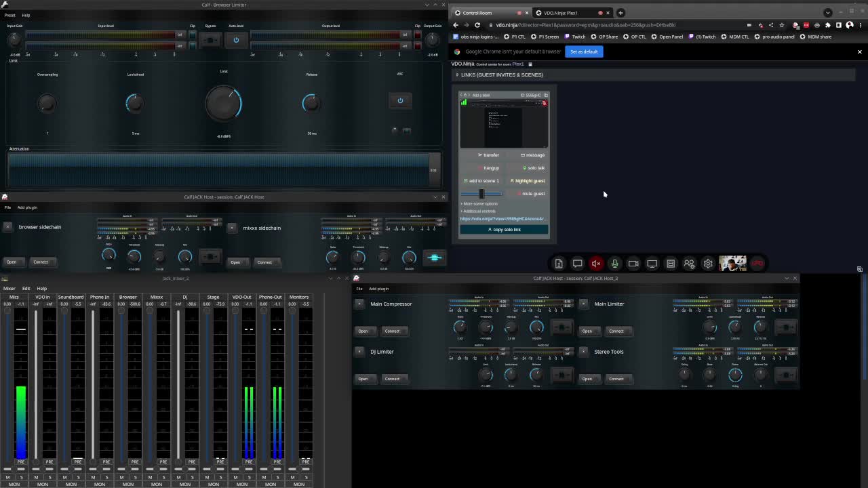The image size is (868, 488).
Task: Enable solo talk with guest
Action: [526, 168]
